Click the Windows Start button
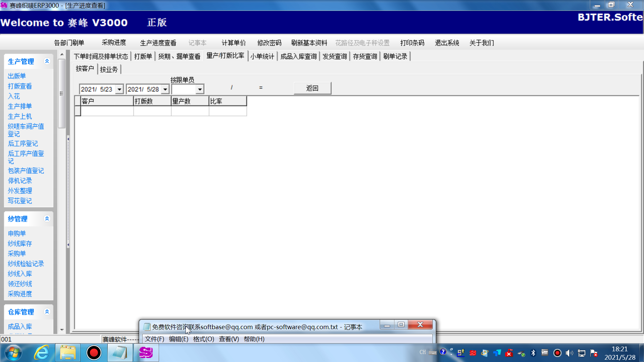Screen dimensions: 644x362 (x=13, y=353)
